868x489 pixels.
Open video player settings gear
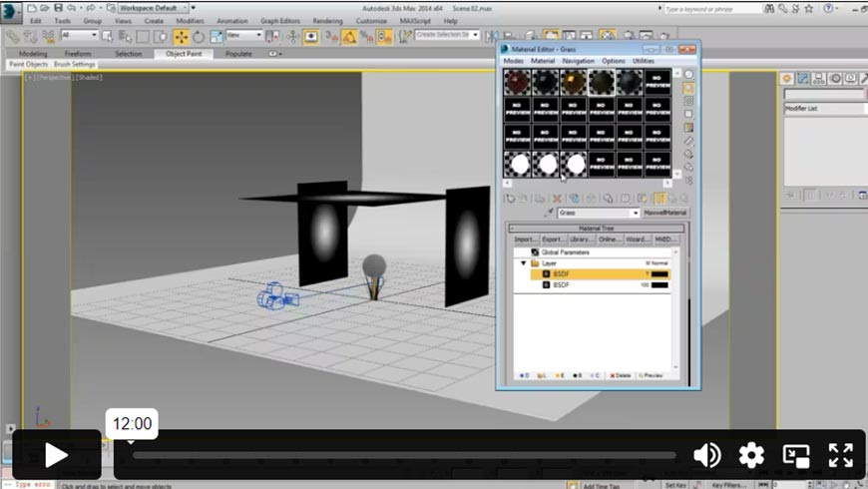point(751,455)
